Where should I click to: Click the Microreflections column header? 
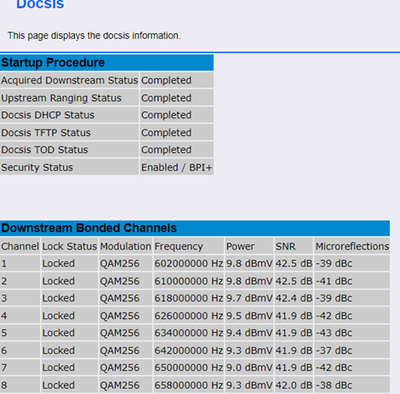(352, 246)
